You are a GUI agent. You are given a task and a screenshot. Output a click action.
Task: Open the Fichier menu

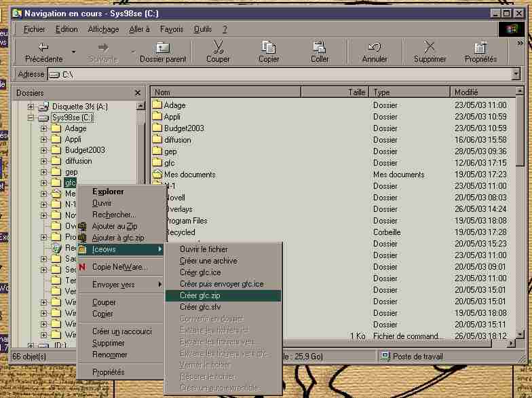coord(34,29)
